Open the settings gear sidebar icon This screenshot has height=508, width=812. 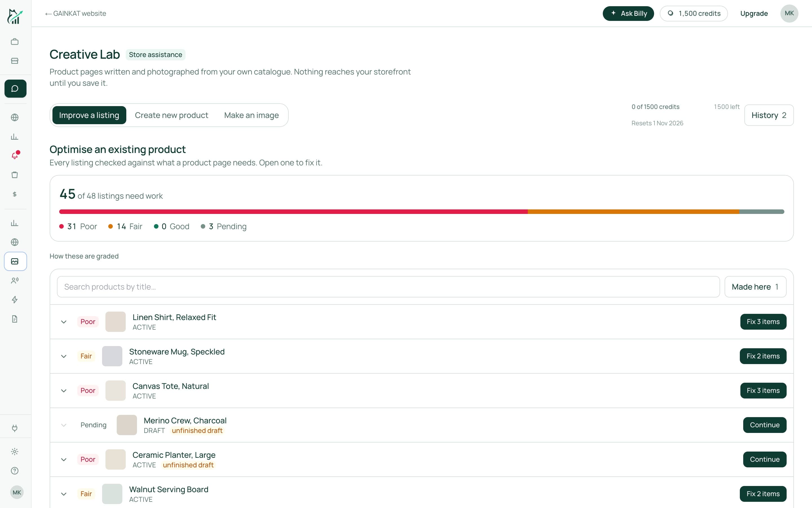click(15, 452)
